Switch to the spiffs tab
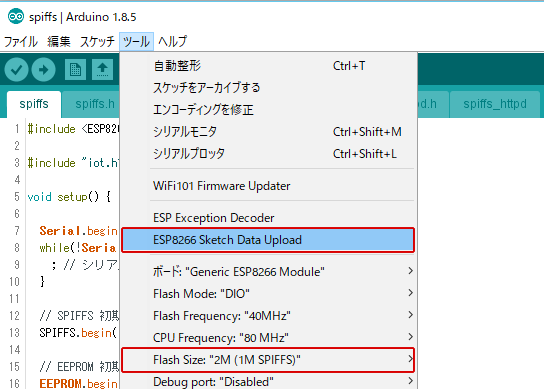 click(x=34, y=104)
